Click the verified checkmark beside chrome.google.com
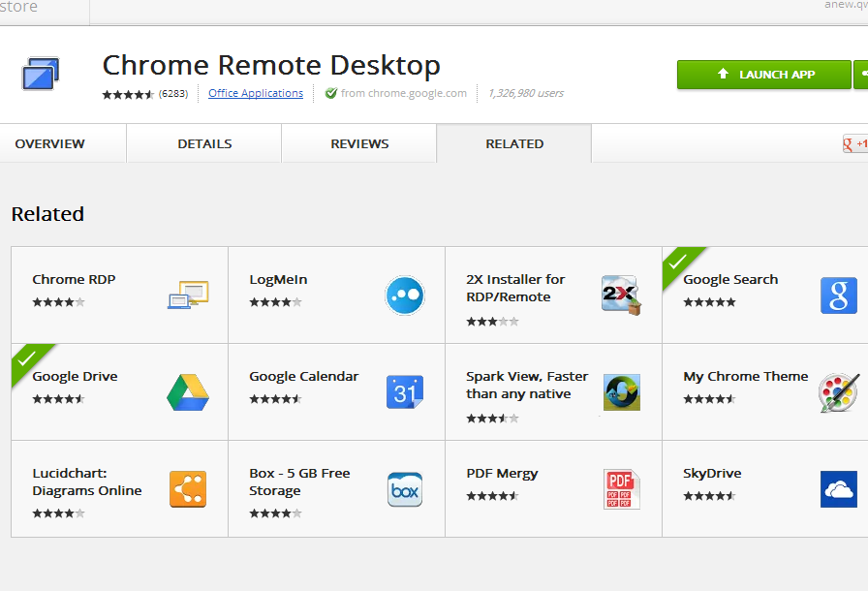868x591 pixels. click(x=331, y=93)
